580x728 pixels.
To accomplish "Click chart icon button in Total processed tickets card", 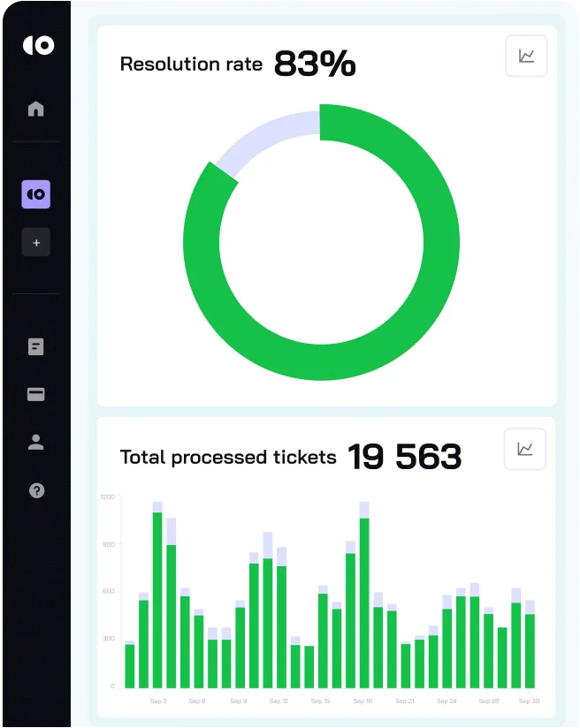I will pos(525,450).
